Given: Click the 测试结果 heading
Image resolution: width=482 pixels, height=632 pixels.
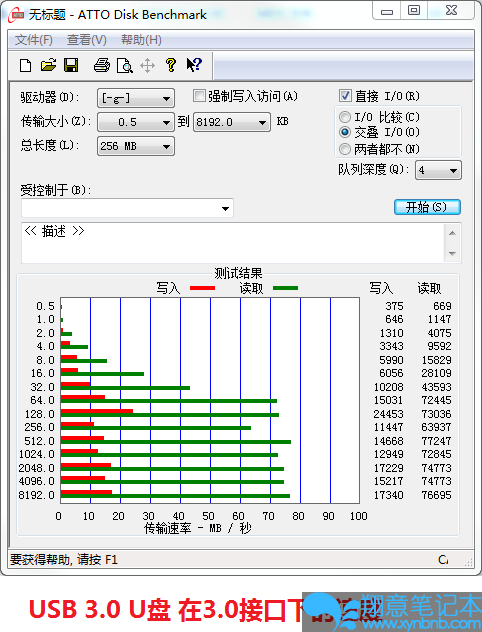Looking at the screenshot, I should pyautogui.click(x=238, y=274).
